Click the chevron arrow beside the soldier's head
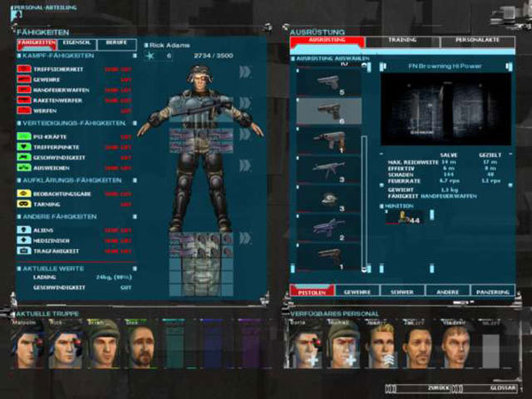The height and width of the screenshot is (399, 532). pyautogui.click(x=245, y=72)
